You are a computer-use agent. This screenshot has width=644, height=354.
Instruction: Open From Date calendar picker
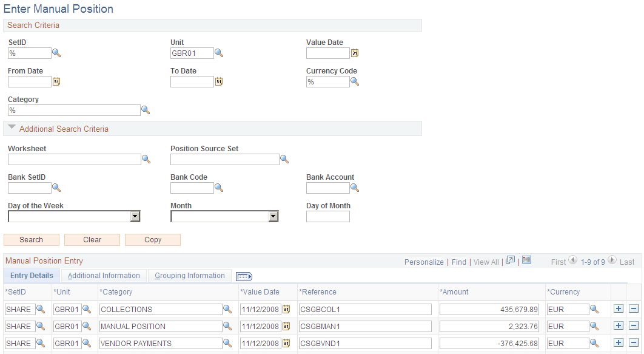pos(56,82)
